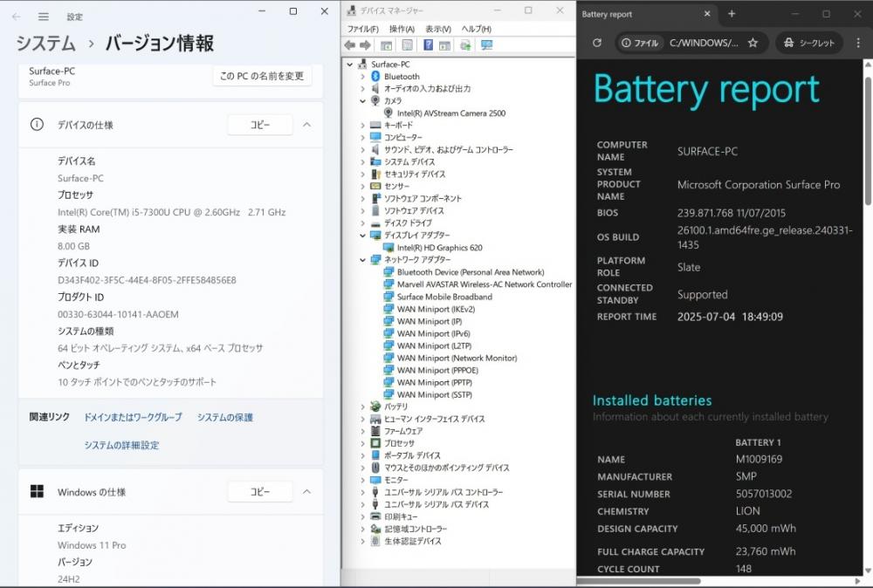The image size is (873, 588).
Task: Click the Installed batteries heading
Action: (x=652, y=400)
